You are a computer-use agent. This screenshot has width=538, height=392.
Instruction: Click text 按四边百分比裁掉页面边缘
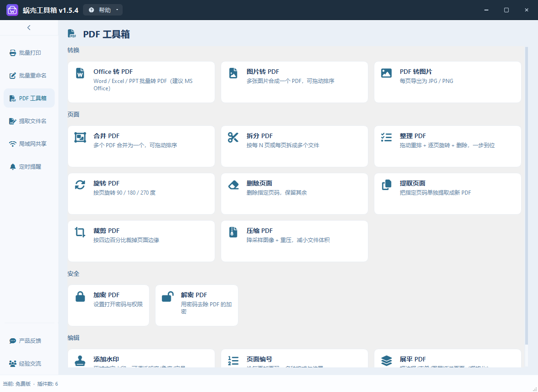[126, 240]
